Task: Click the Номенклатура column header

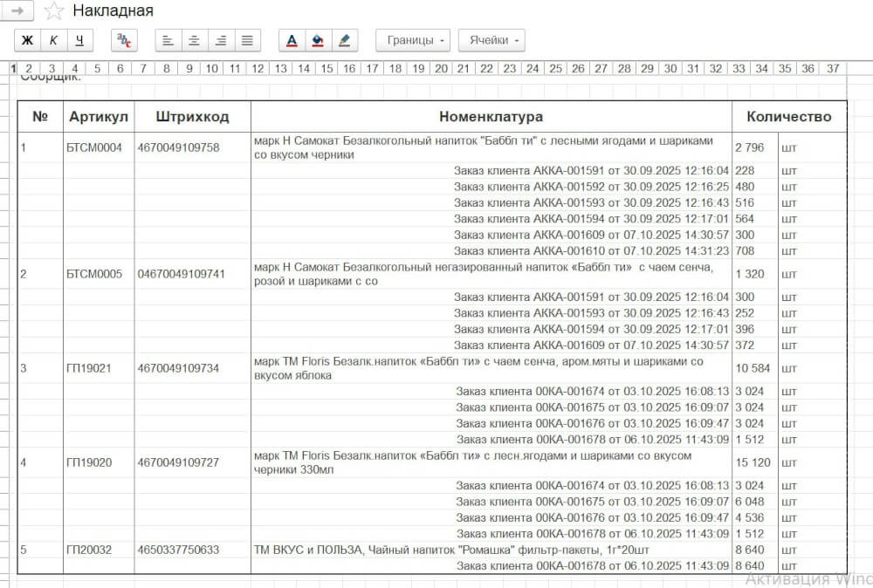Action: 491,117
